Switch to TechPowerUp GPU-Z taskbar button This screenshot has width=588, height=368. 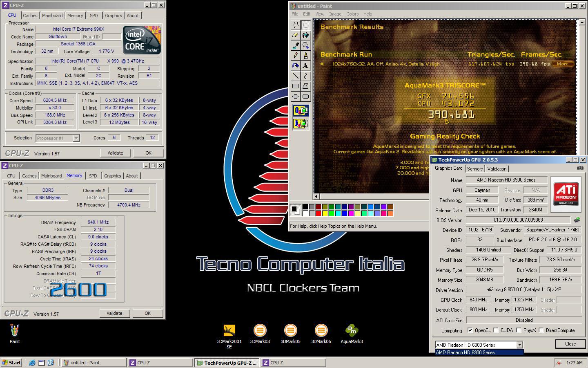(227, 362)
